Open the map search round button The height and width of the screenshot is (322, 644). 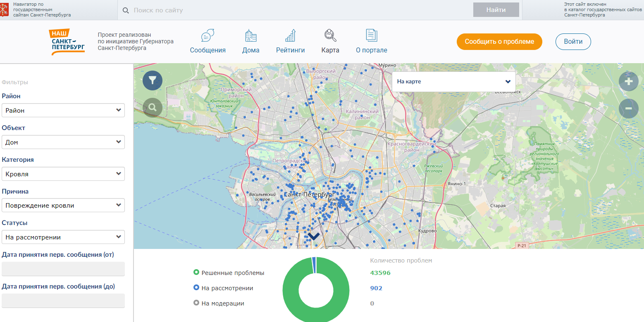tap(153, 108)
